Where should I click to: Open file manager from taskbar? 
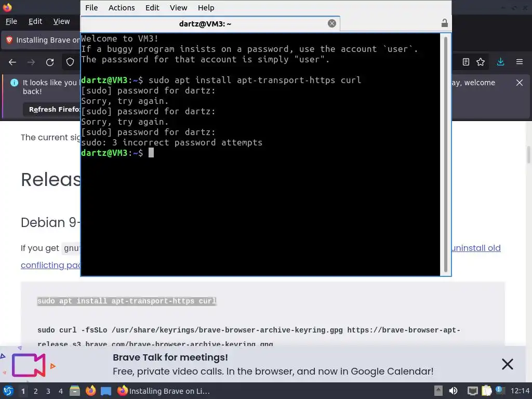[75, 391]
